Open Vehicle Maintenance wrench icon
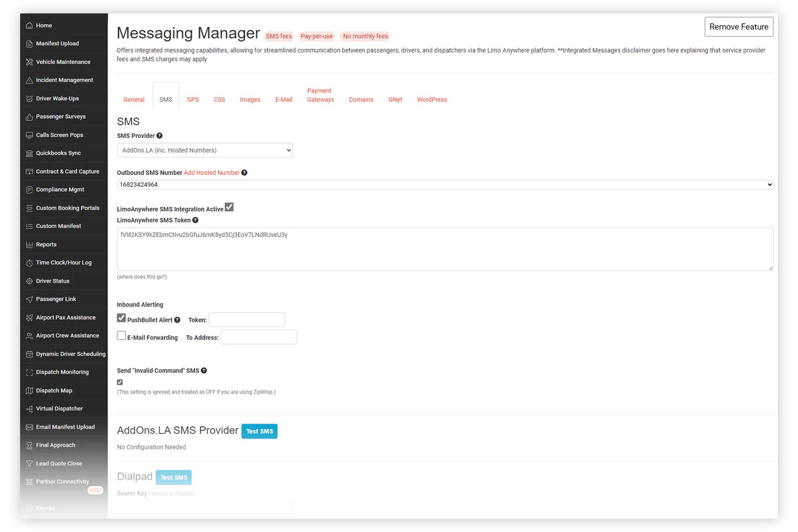 pyautogui.click(x=29, y=62)
